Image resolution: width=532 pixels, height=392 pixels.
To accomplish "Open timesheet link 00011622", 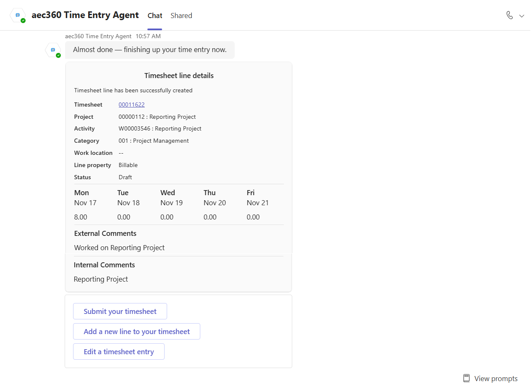I will point(131,105).
